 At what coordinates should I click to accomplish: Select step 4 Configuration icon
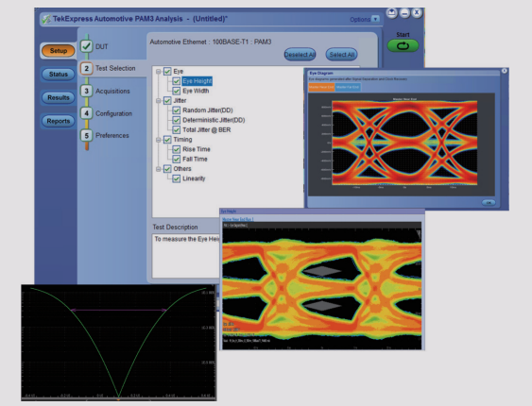click(87, 113)
